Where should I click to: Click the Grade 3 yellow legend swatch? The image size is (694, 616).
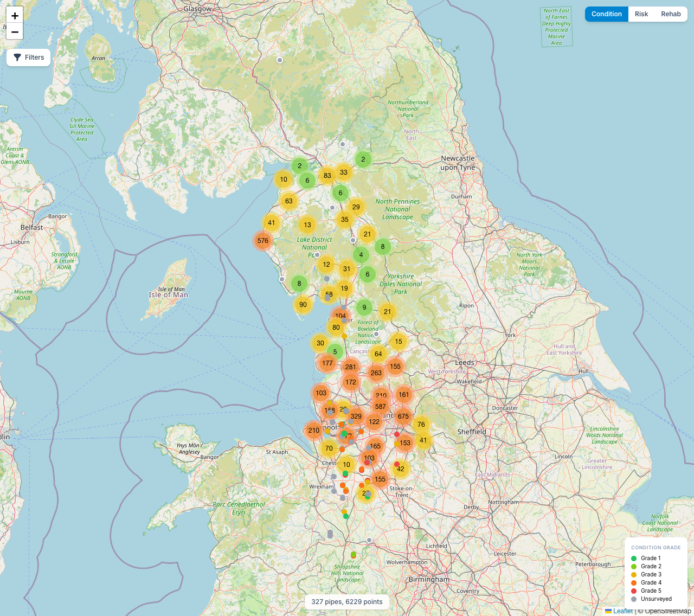coord(634,574)
